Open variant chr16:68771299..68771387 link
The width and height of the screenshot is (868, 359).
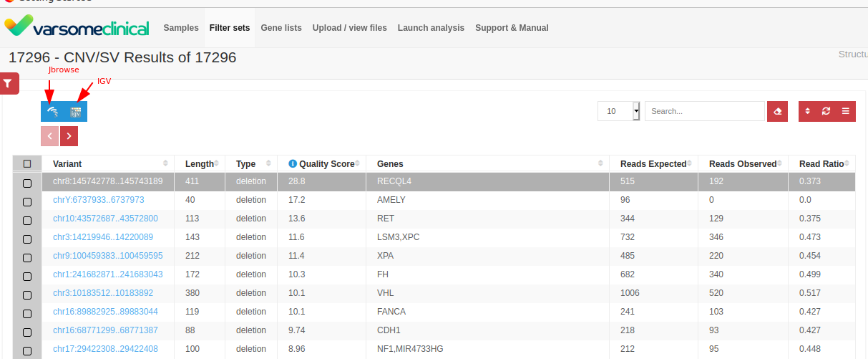click(x=105, y=330)
